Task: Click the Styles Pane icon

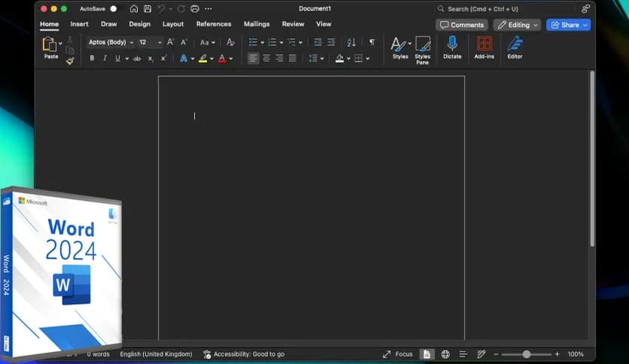Action: coord(422,50)
